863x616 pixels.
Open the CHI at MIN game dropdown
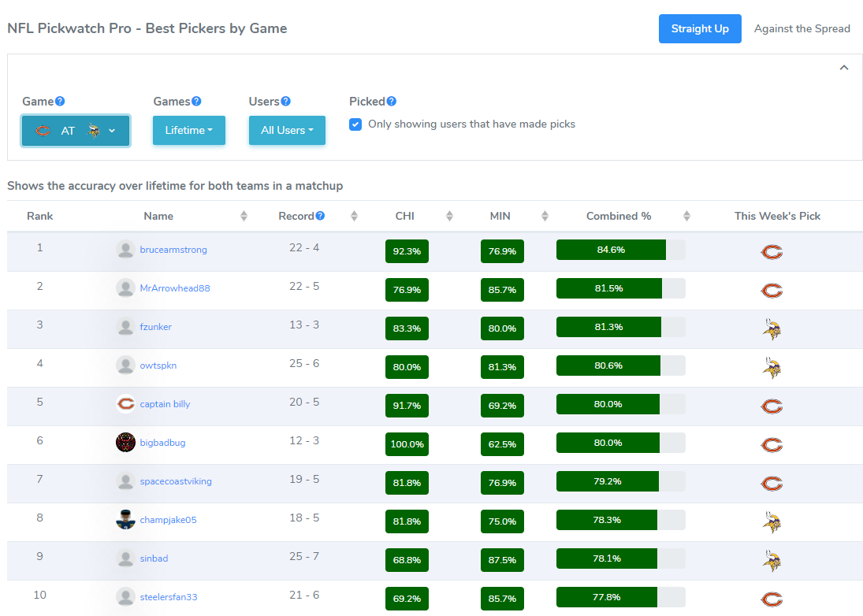coord(76,130)
